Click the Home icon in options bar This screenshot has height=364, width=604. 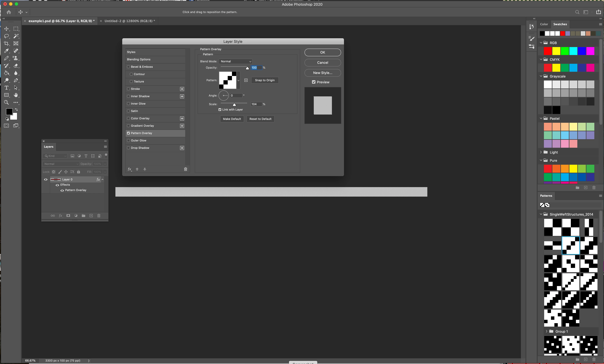click(x=9, y=12)
